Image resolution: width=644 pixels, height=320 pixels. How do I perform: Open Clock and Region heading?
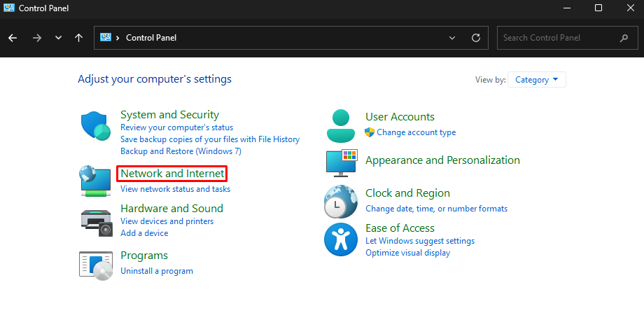(408, 193)
